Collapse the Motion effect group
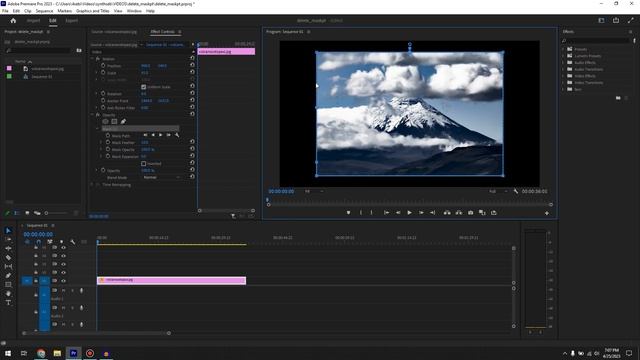Screen dimensions: 640x360 click(93, 59)
